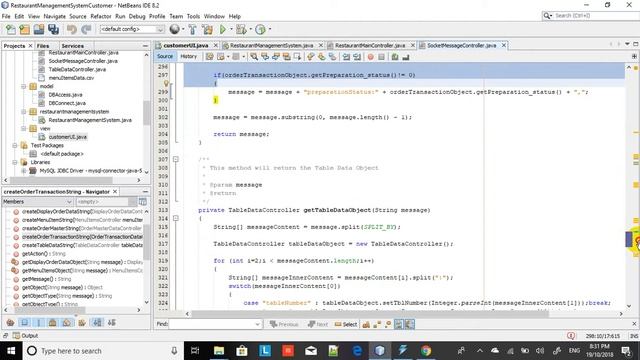
Task: Click the Profile Project toolbar icon
Action: click(x=260, y=29)
